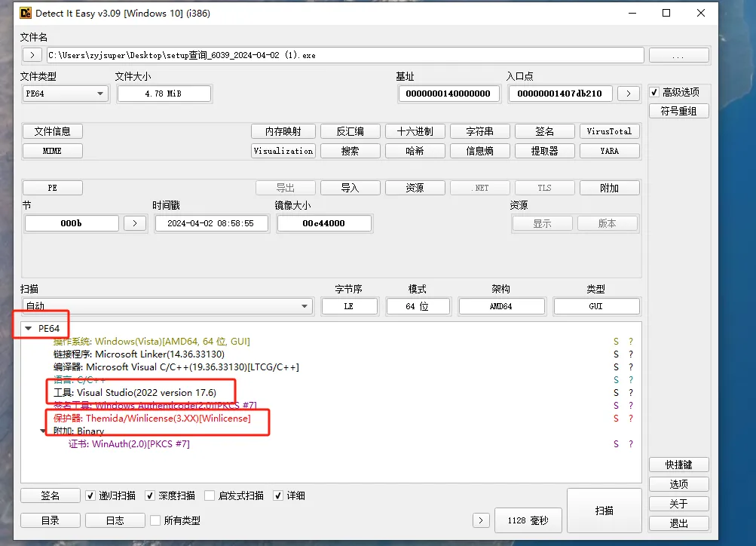Screen dimensions: 756x546
Task: Open the PE64 file type dropdown
Action: coord(66,94)
